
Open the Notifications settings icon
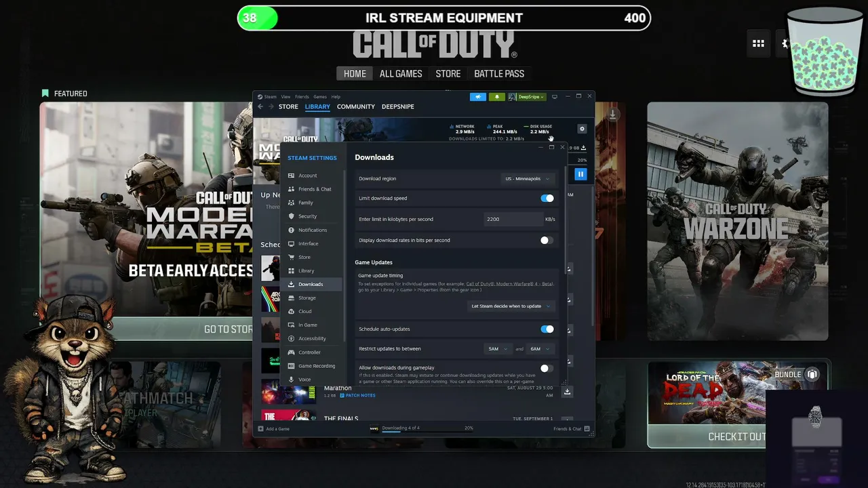point(292,230)
